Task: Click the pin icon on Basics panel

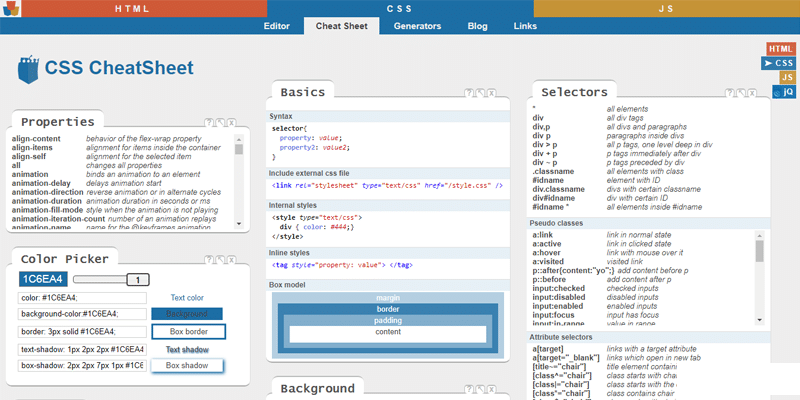Action: pos(482,93)
